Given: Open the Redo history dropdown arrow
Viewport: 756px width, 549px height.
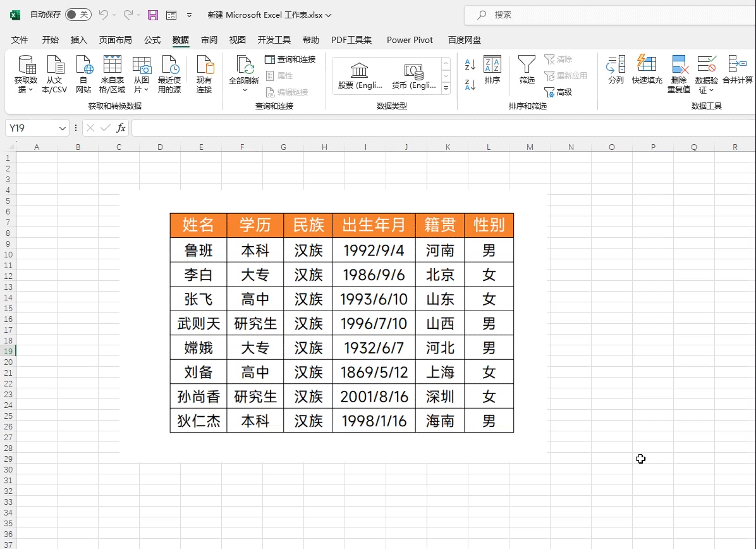Looking at the screenshot, I should tap(139, 15).
